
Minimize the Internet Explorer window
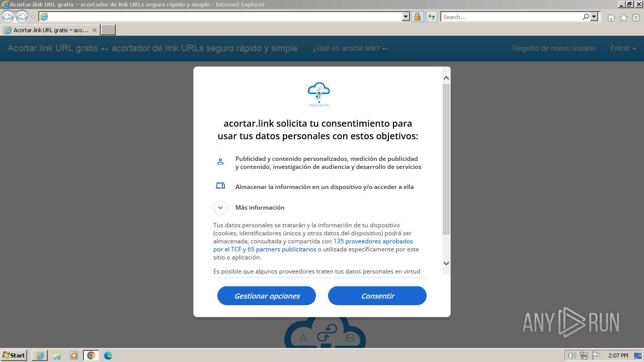click(x=621, y=4)
